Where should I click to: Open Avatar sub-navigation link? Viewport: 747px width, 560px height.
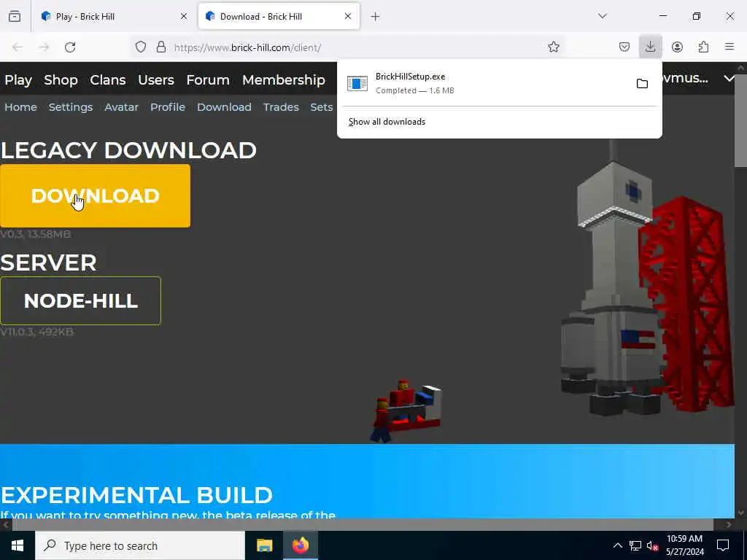[x=122, y=106]
